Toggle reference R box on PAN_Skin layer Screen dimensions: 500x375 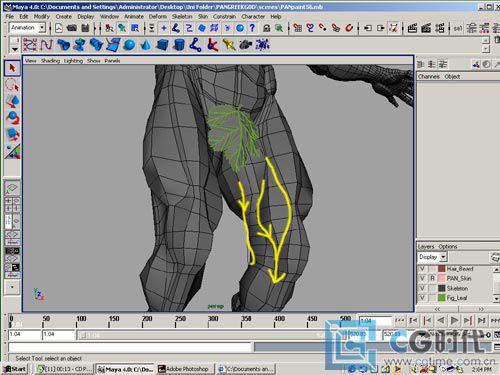432,278
